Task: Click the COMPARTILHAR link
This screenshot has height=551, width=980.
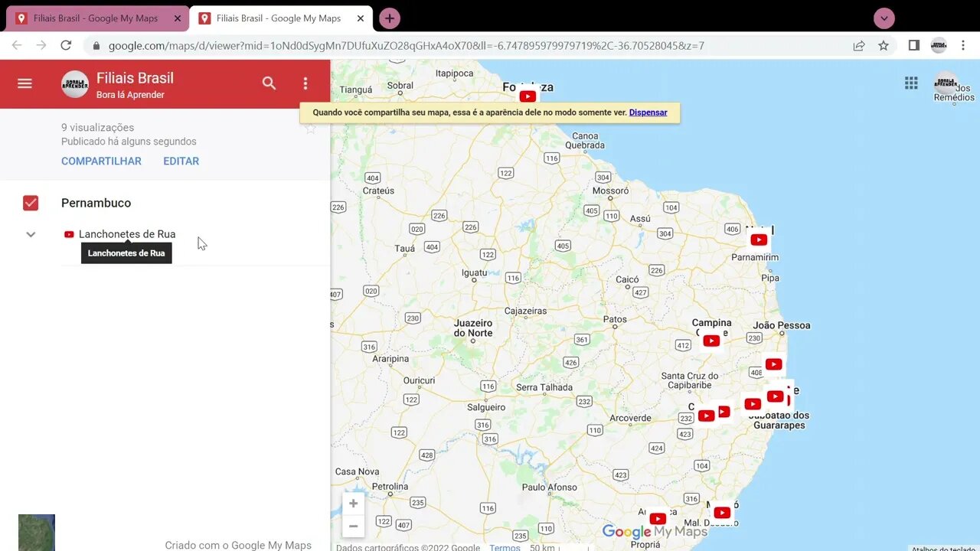Action: (x=101, y=161)
